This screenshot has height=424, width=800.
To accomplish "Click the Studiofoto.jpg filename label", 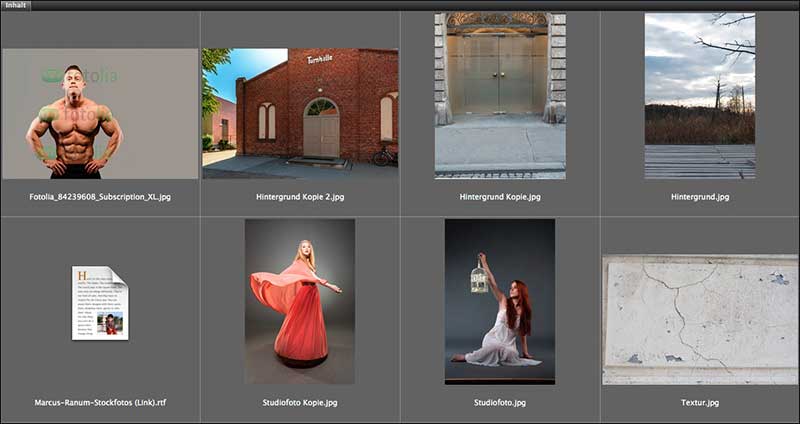I will (500, 403).
